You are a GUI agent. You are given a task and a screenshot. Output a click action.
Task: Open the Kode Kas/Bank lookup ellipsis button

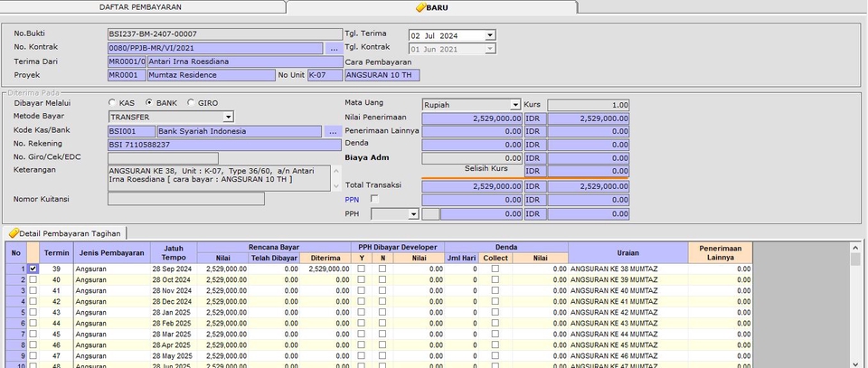tap(334, 130)
